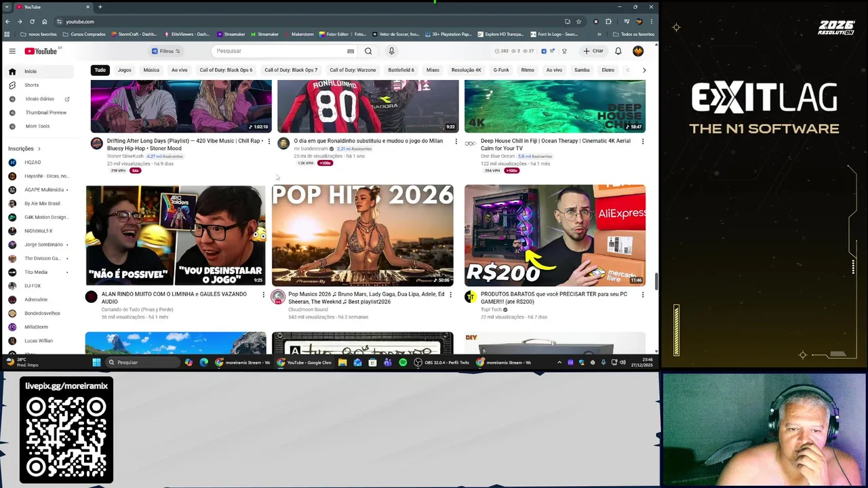
Task: Open the StormCraft - Dashb... bookmark
Action: pos(134,34)
